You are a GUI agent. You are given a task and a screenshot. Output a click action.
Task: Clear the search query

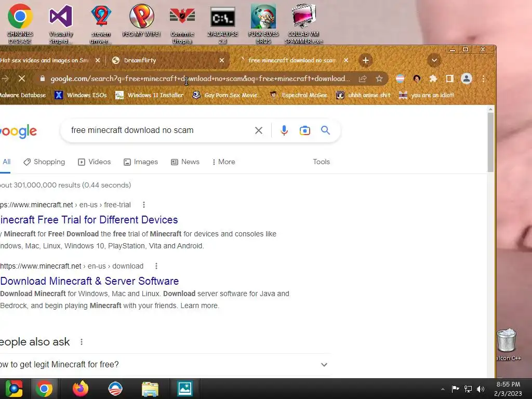tap(259, 130)
